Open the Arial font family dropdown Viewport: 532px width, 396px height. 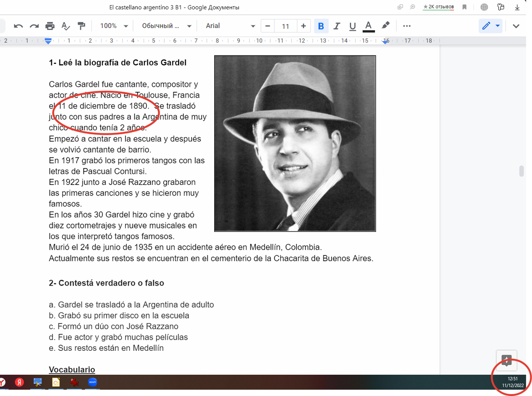coord(230,26)
